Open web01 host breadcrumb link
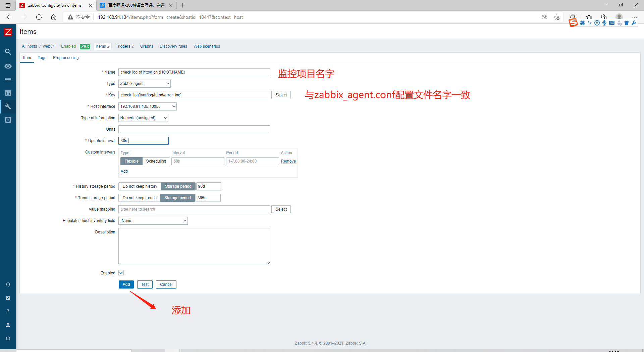644x352 pixels. (x=49, y=46)
